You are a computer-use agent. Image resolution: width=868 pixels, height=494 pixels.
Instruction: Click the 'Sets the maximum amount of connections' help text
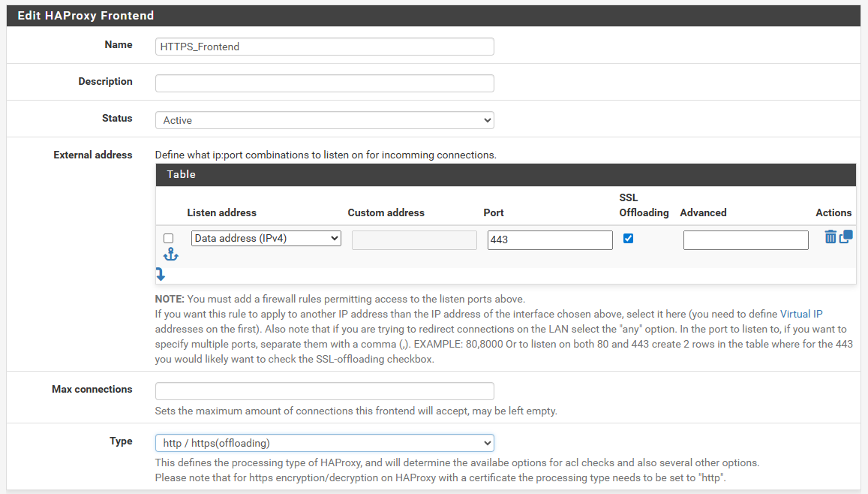(356, 411)
